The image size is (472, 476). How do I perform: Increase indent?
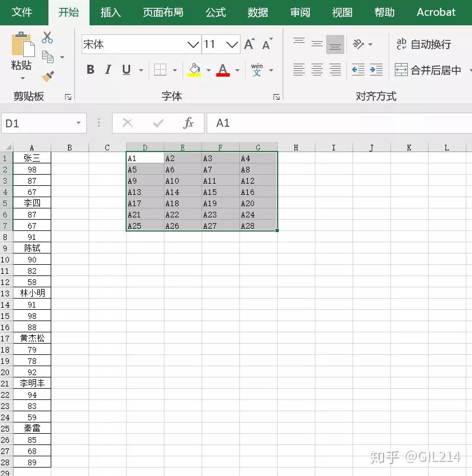[376, 70]
